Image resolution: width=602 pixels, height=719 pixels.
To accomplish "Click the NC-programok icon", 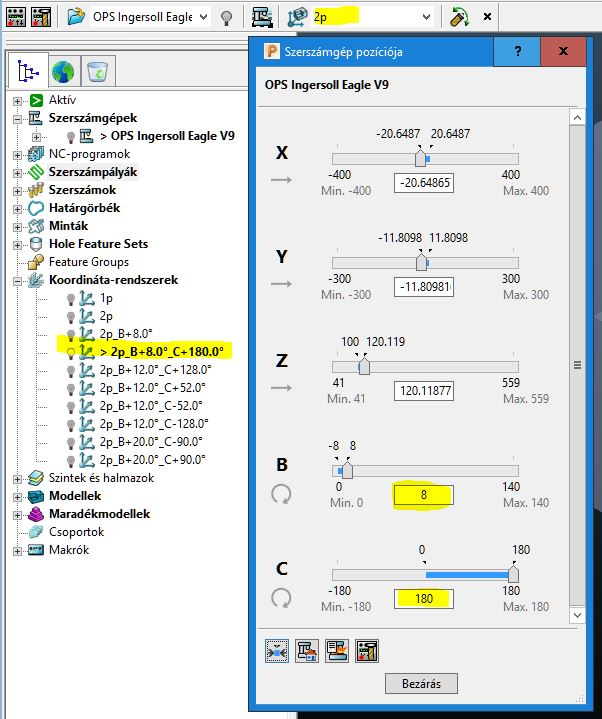I will (36, 155).
